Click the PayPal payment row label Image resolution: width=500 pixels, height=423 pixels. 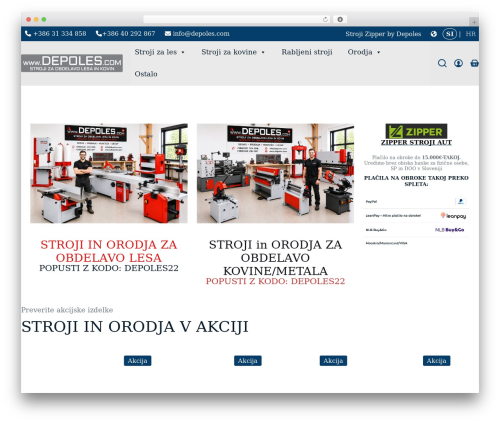371,202
